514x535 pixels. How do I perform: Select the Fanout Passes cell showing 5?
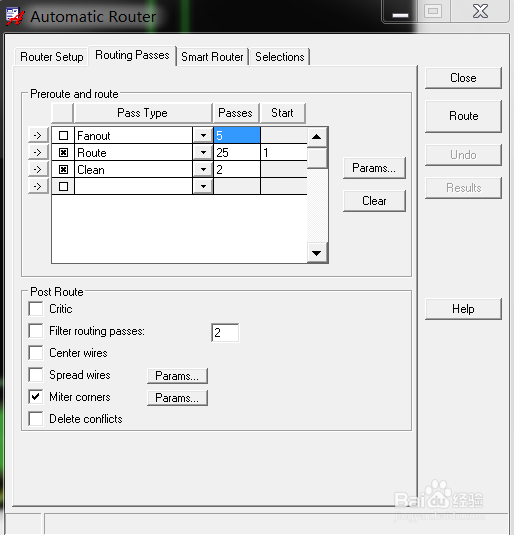point(237,135)
